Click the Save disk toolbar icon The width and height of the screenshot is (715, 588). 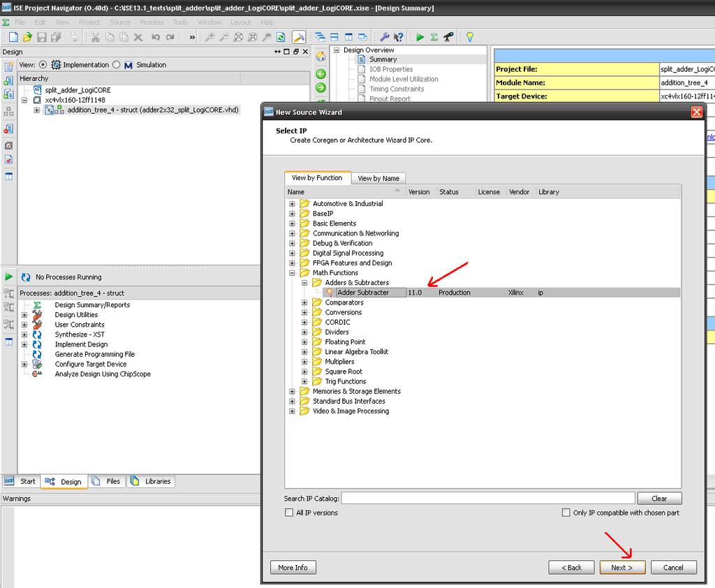41,37
